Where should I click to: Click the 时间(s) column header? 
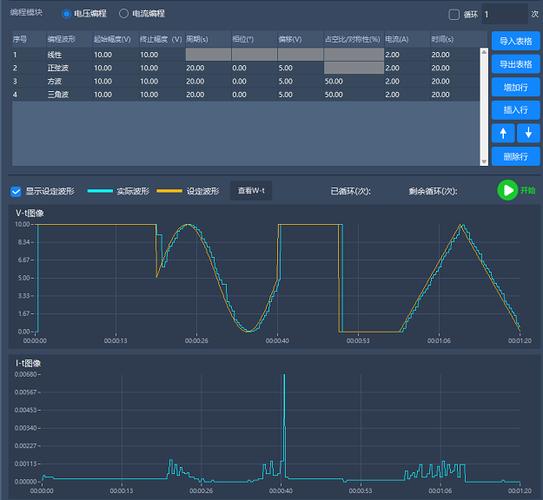(x=443, y=39)
